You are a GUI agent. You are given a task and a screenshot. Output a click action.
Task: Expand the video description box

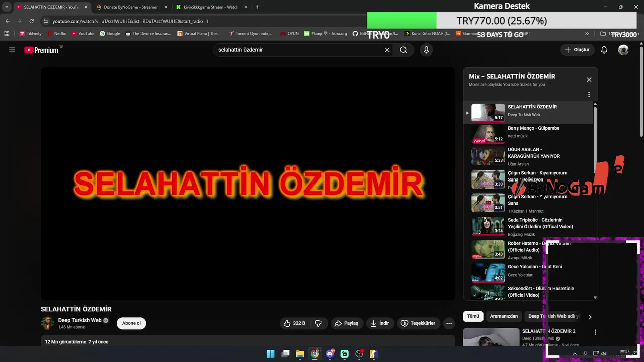click(x=248, y=342)
